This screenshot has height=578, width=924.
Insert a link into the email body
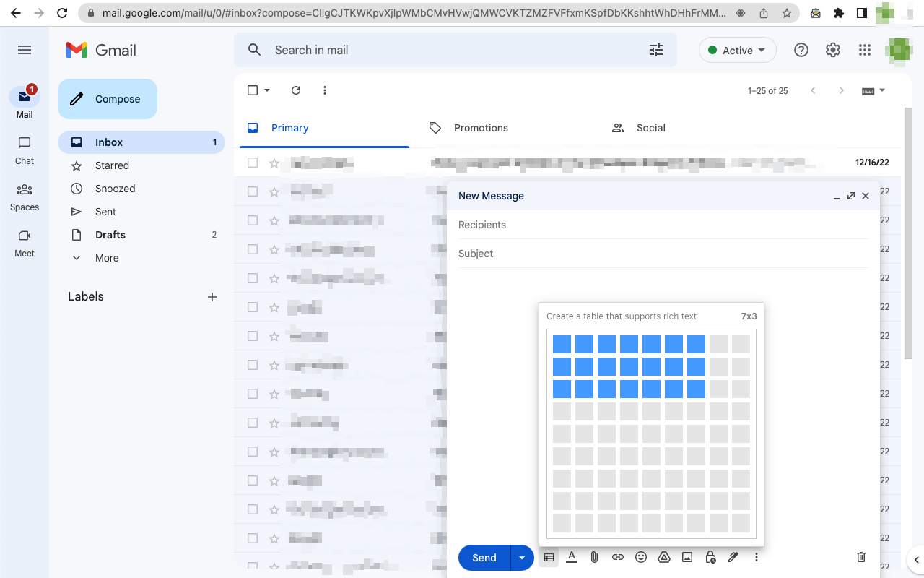click(618, 557)
